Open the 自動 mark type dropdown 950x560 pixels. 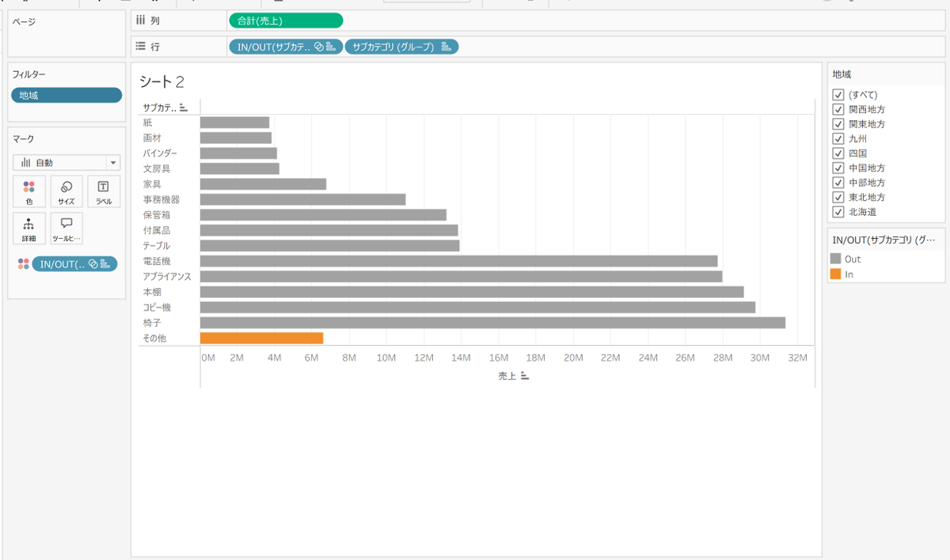[66, 162]
